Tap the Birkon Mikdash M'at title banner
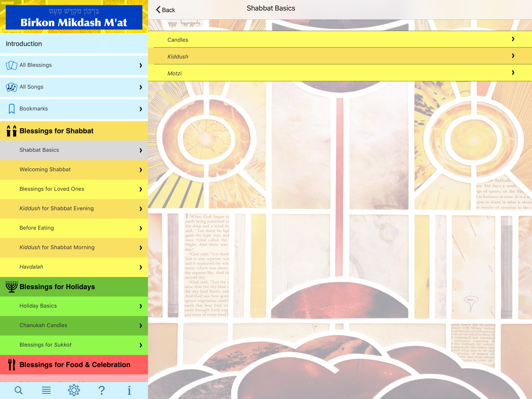 click(74, 17)
